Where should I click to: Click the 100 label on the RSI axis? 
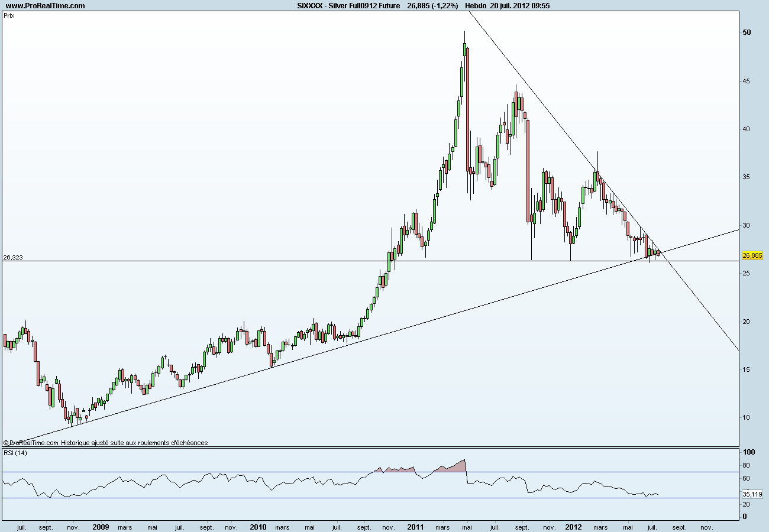748,452
